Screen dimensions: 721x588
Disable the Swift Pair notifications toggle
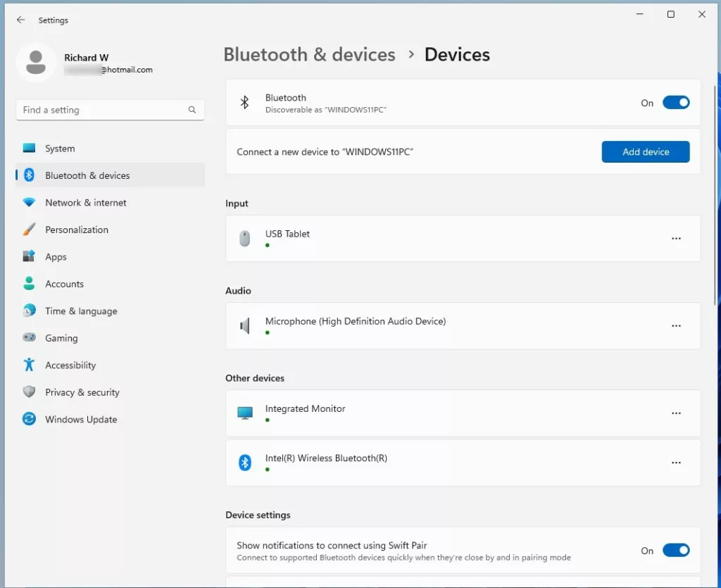click(x=676, y=550)
